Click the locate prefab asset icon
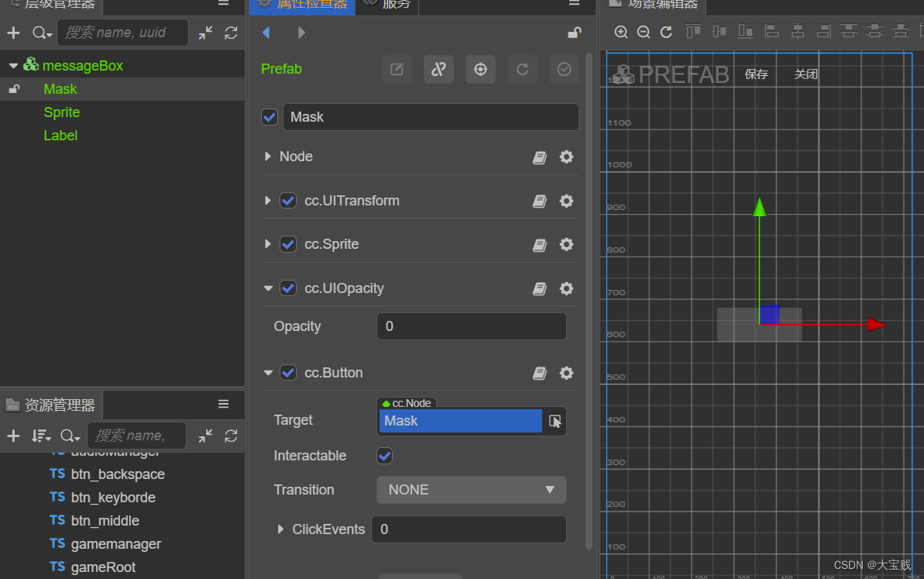 pos(480,70)
